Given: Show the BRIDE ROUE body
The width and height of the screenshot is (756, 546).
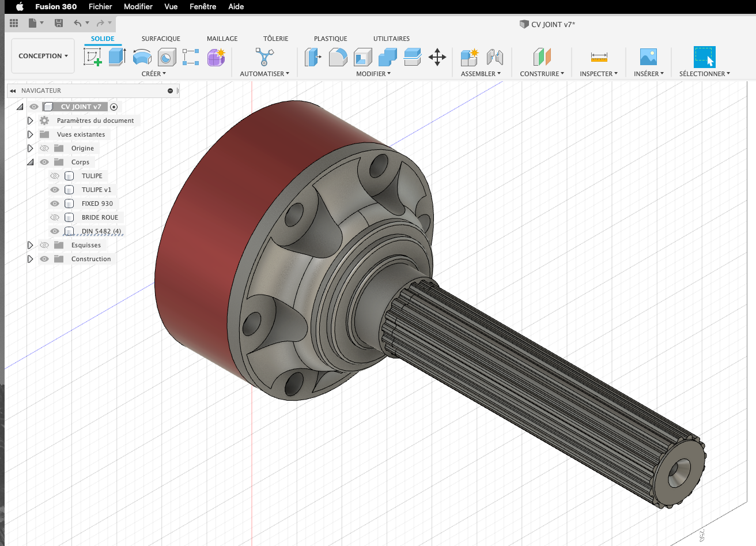Looking at the screenshot, I should pyautogui.click(x=55, y=217).
